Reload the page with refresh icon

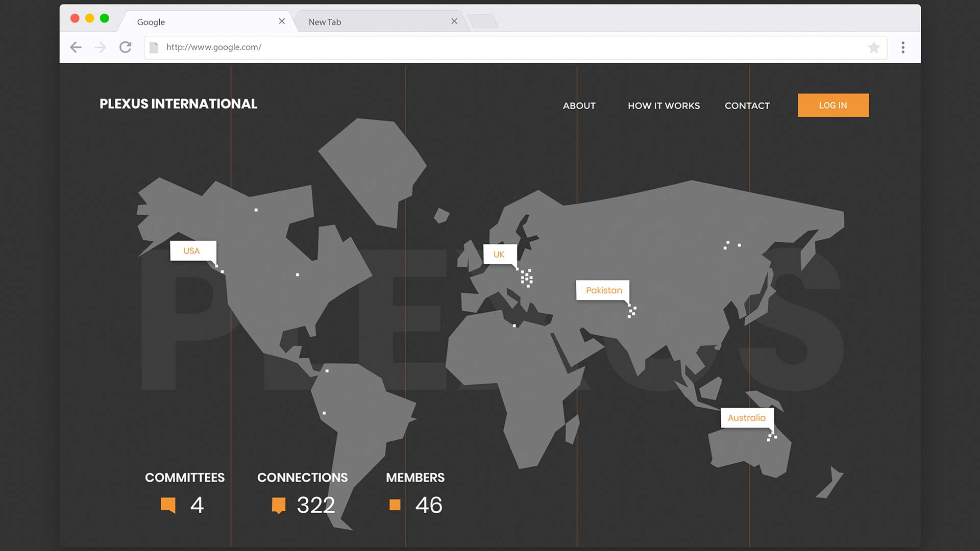pos(126,47)
